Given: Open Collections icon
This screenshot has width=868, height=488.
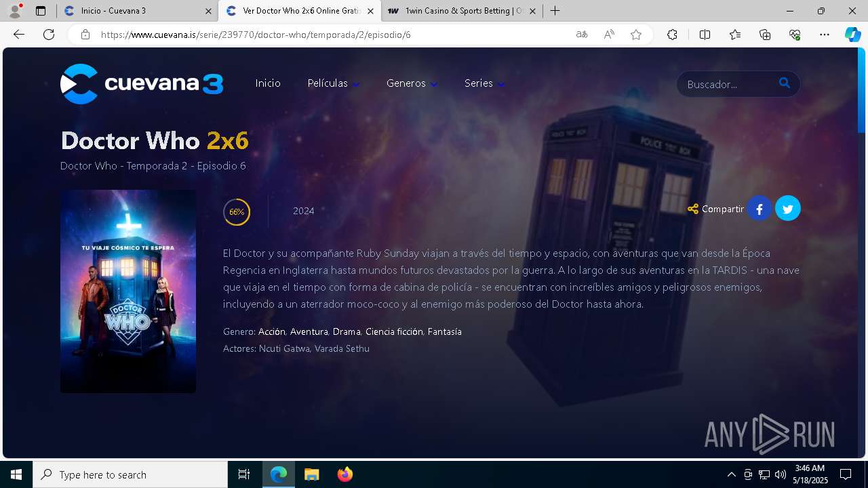Looking at the screenshot, I should 765,35.
